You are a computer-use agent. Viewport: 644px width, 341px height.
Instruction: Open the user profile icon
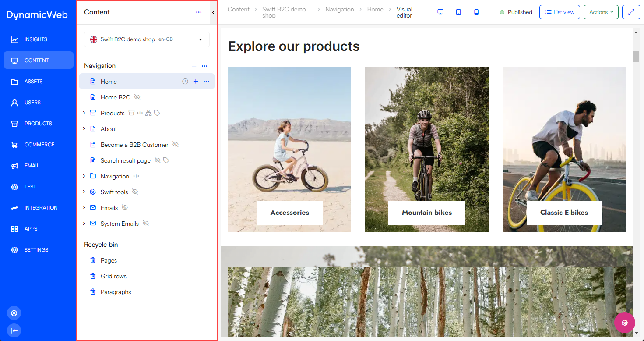click(x=14, y=313)
